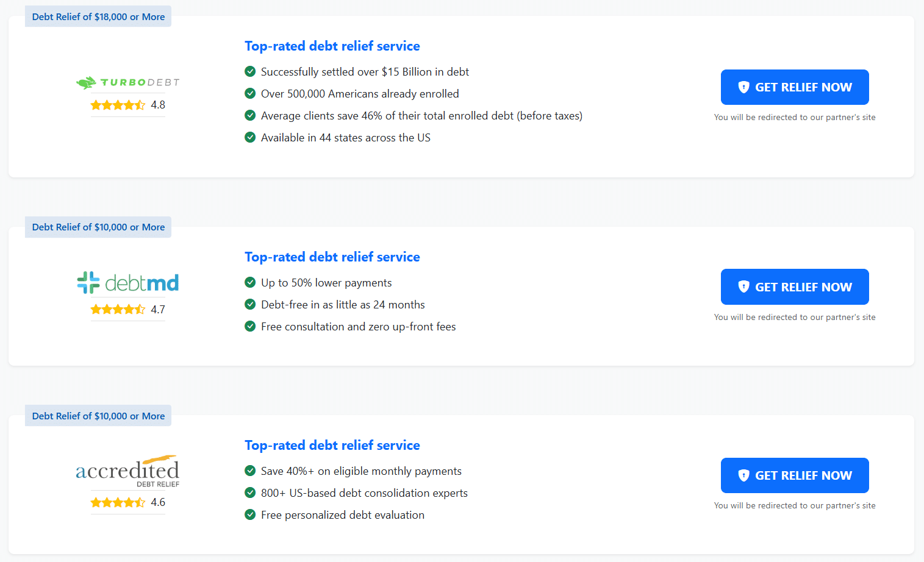Image resolution: width=924 pixels, height=562 pixels.
Task: Click the "Debt Relief of $18,000 or More" tag
Action: (98, 17)
